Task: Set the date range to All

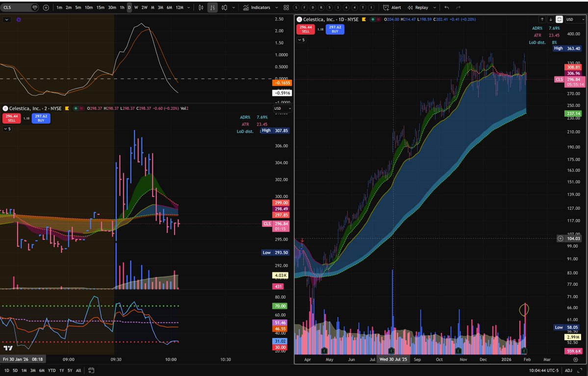Action: pos(78,371)
